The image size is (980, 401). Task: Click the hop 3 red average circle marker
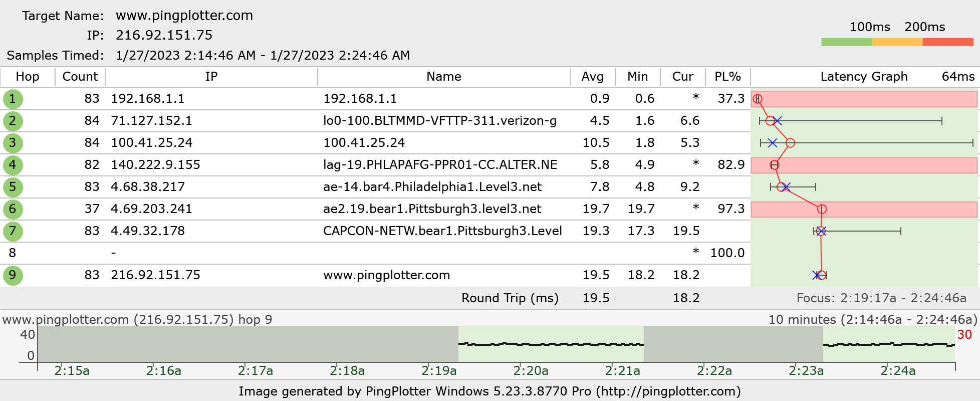click(x=790, y=143)
